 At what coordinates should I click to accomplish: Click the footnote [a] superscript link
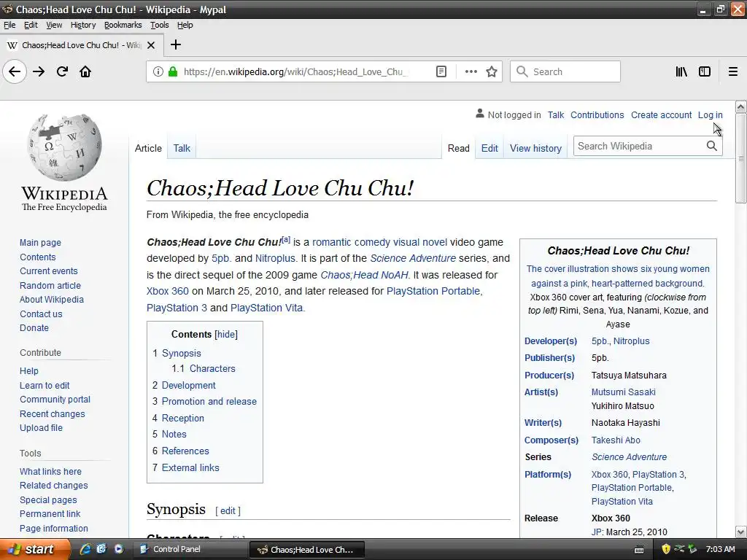click(x=286, y=239)
